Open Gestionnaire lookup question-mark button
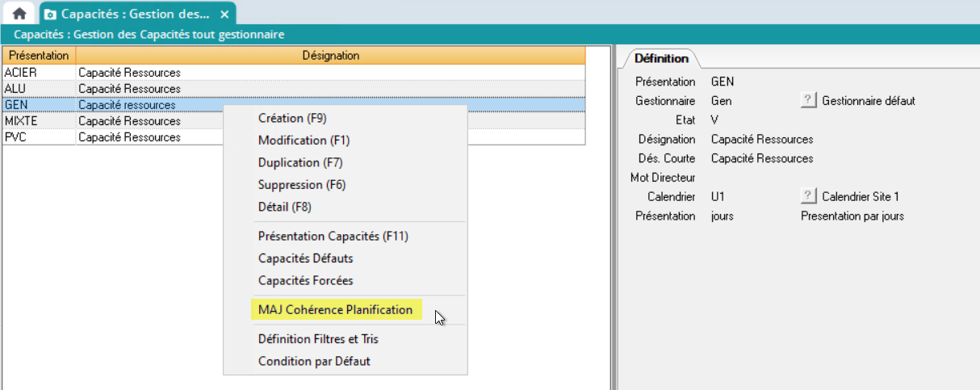Viewport: 980px width, 390px height. pos(807,101)
